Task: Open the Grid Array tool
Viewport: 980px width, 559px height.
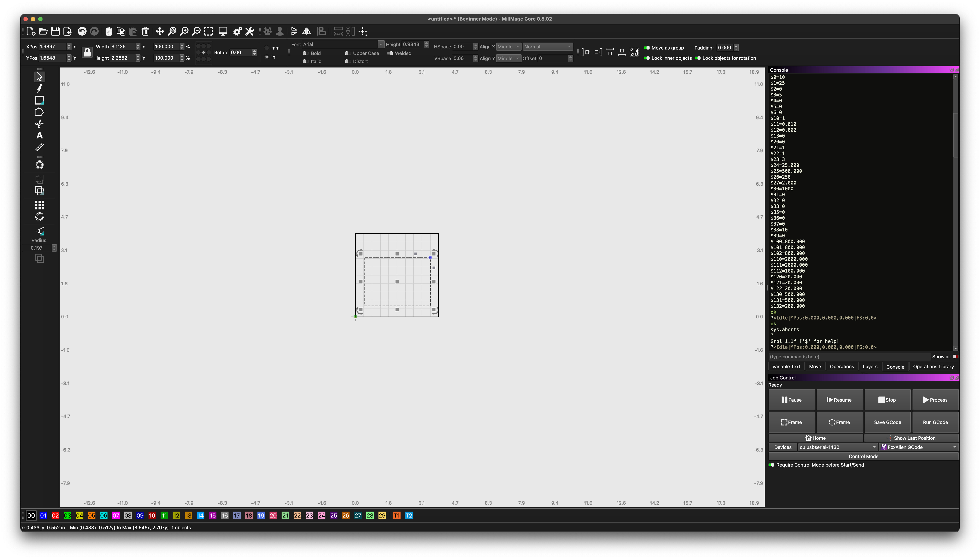Action: tap(39, 205)
